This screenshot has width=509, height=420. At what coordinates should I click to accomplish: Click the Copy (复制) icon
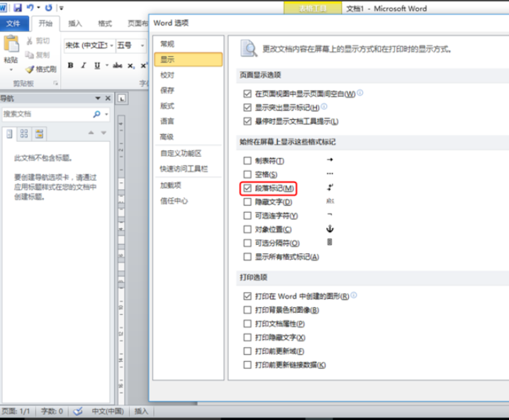30,55
